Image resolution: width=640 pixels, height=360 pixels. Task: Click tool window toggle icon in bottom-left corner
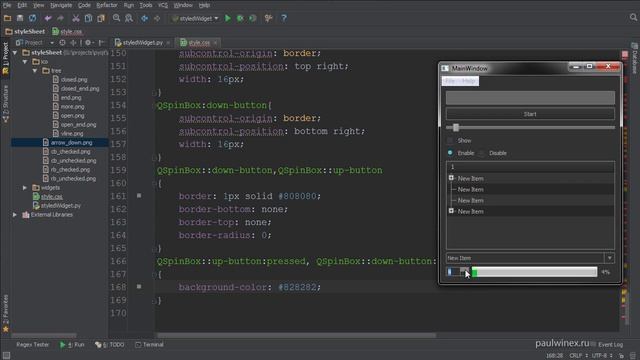[6, 356]
